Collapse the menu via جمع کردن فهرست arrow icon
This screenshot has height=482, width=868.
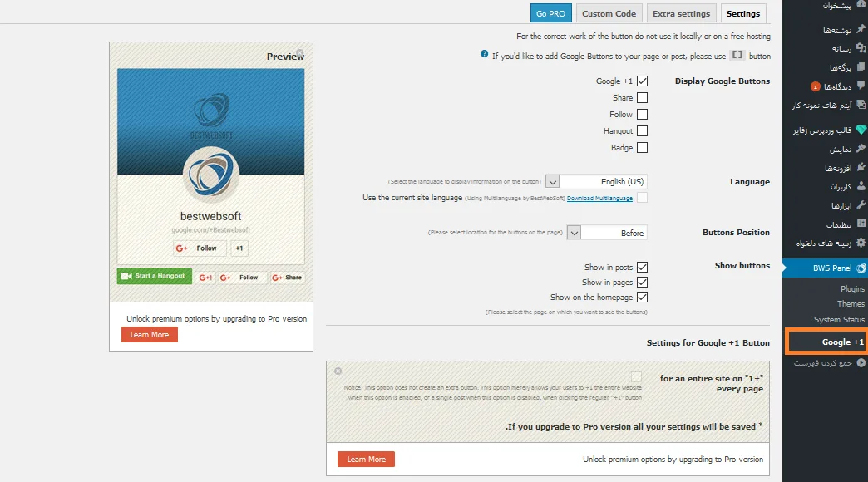pyautogui.click(x=861, y=363)
